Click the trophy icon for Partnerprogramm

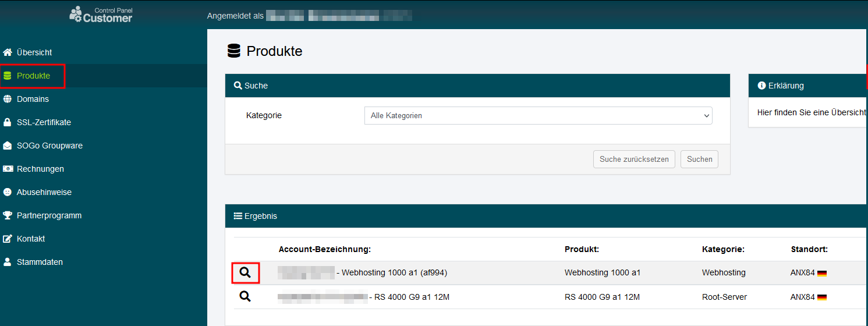click(8, 215)
